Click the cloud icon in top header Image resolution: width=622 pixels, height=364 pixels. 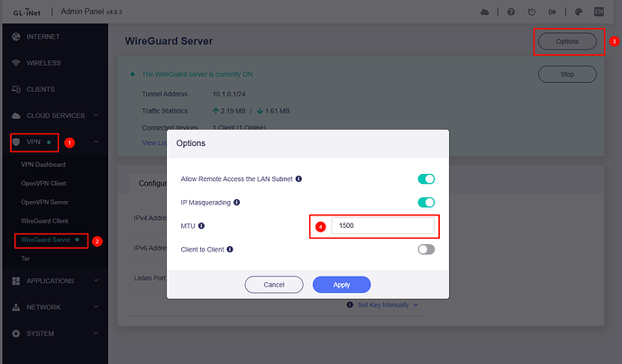tap(485, 12)
